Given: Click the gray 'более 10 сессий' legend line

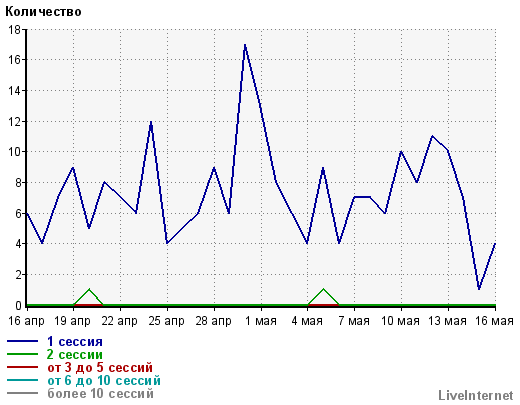Looking at the screenshot, I should [x=22, y=393].
